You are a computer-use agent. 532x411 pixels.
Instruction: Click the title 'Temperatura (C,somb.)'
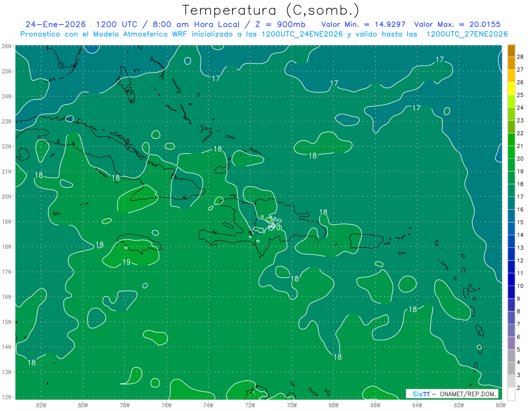tap(270, 11)
